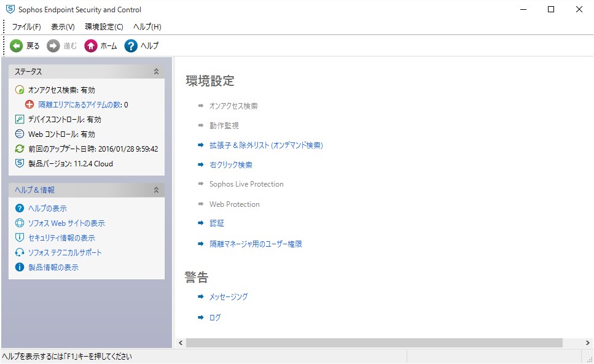Click the horizontal scrollbar thumb

[x=374, y=343]
